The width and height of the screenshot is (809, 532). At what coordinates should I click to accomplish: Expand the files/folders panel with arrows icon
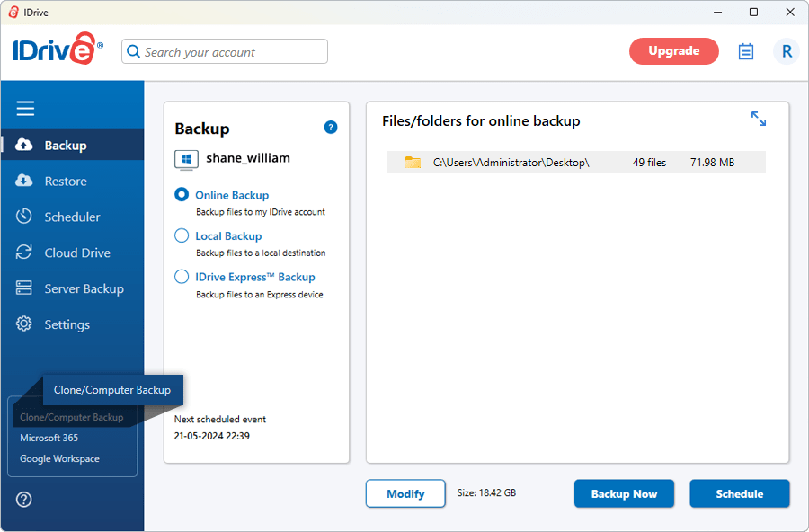click(x=759, y=119)
